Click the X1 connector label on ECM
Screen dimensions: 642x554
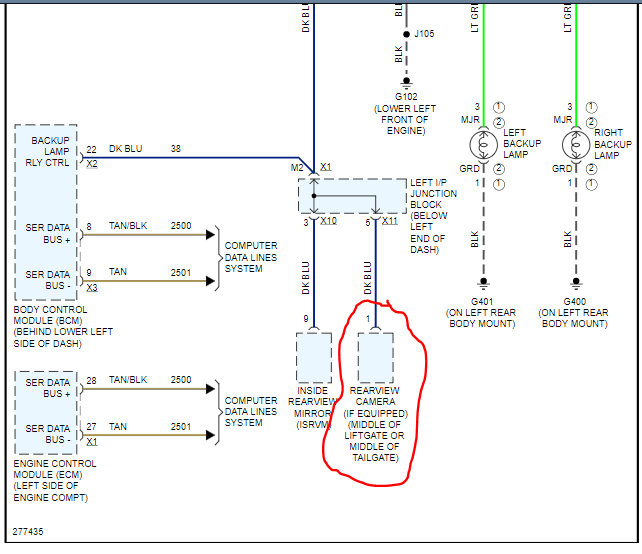click(92, 442)
